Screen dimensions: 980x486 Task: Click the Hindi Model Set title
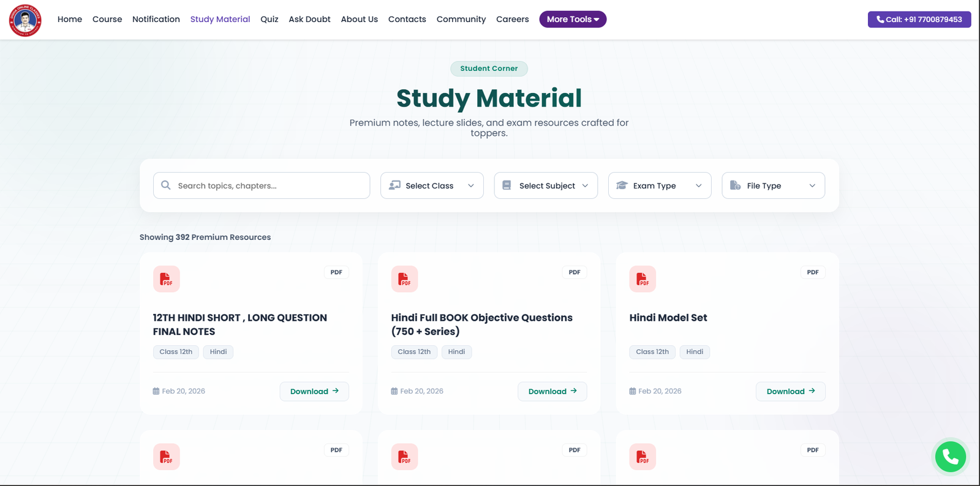coord(668,318)
